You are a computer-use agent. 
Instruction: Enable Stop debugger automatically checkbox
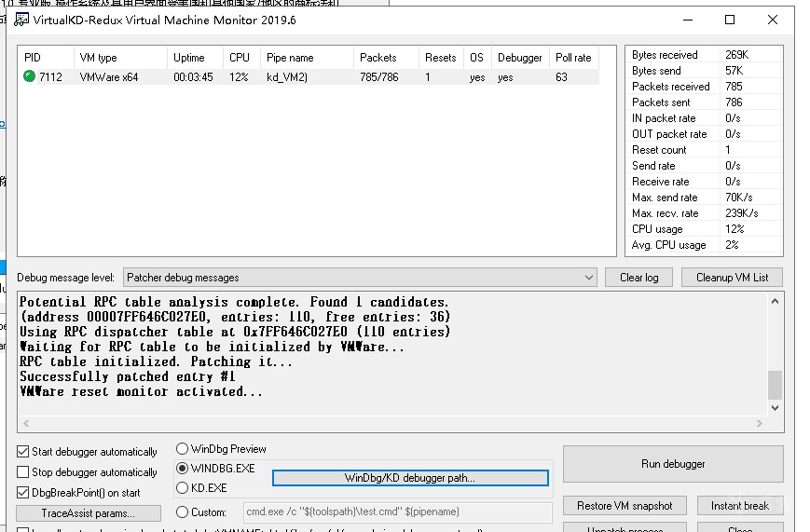coord(22,472)
